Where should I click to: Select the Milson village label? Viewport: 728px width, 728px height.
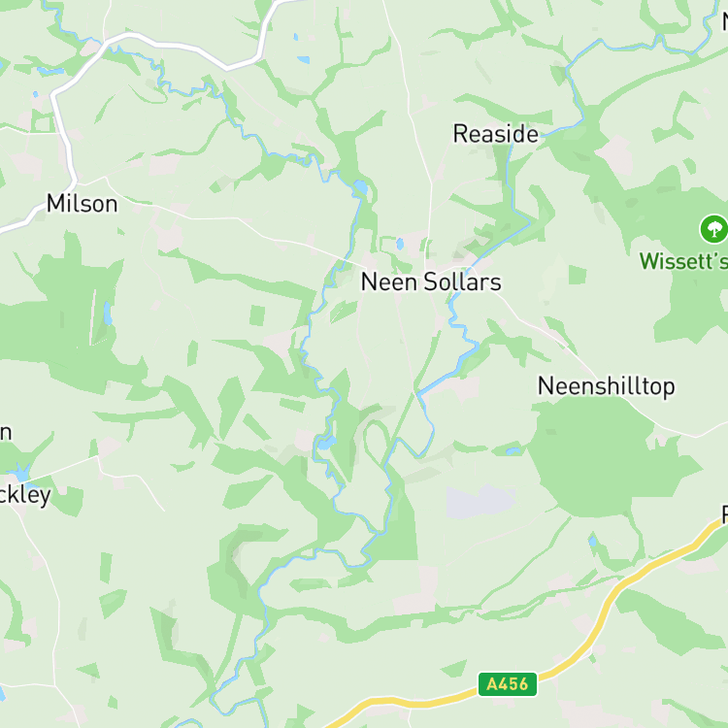[83, 204]
